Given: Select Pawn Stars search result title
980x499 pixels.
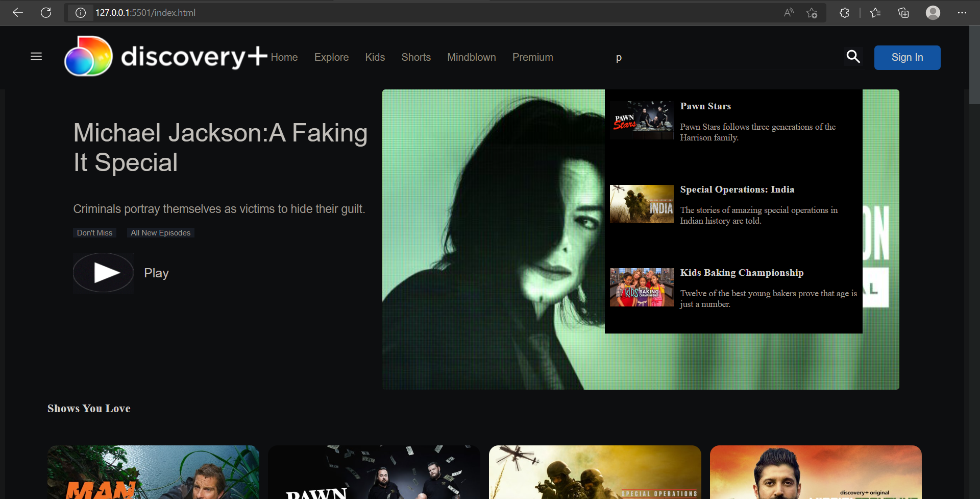Looking at the screenshot, I should click(x=705, y=106).
